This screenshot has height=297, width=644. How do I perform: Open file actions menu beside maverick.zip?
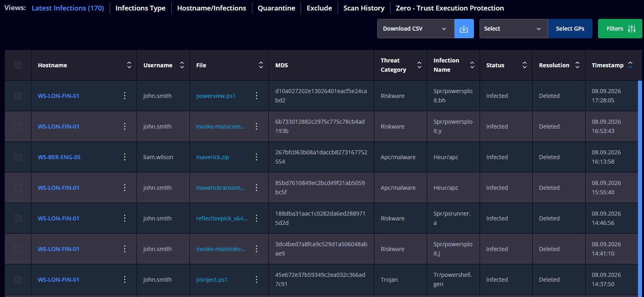click(256, 157)
